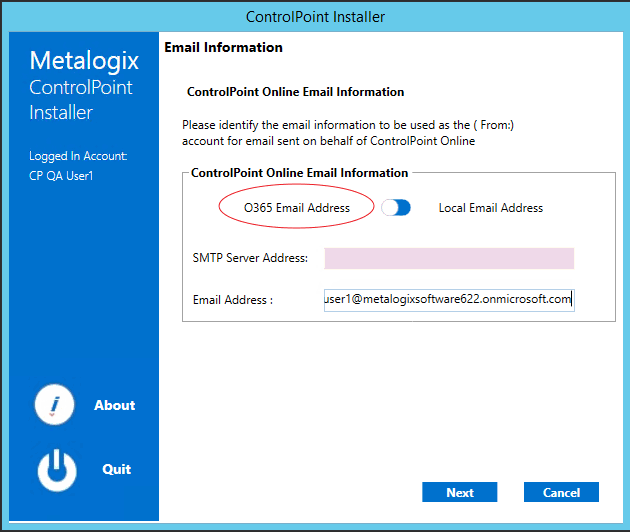Click the Quit power icon
The image size is (630, 532).
pos(56,469)
